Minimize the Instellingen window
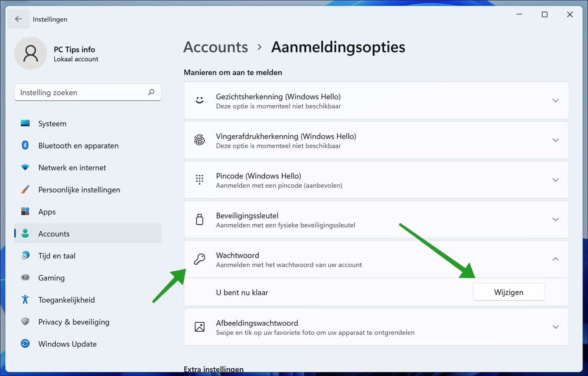Image resolution: width=588 pixels, height=376 pixels. coord(519,14)
